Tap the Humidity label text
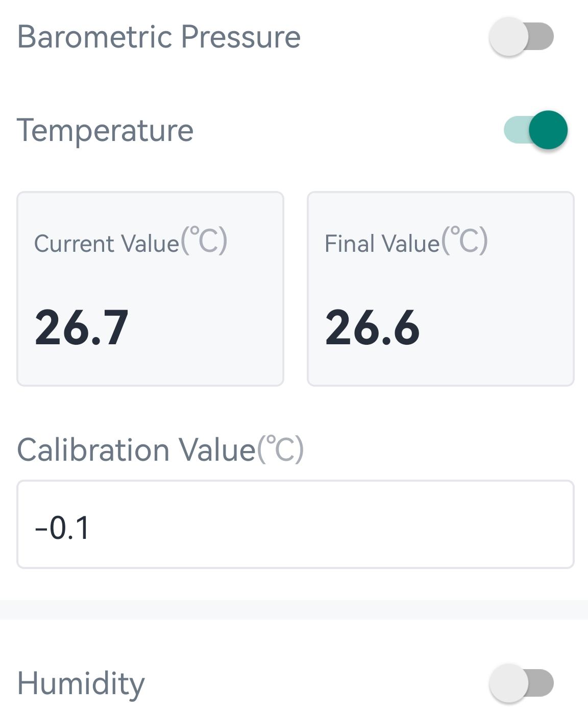 pos(81,683)
